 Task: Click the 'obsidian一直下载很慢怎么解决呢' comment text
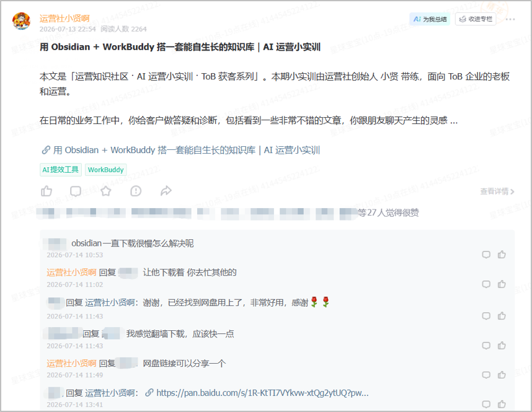pos(133,243)
